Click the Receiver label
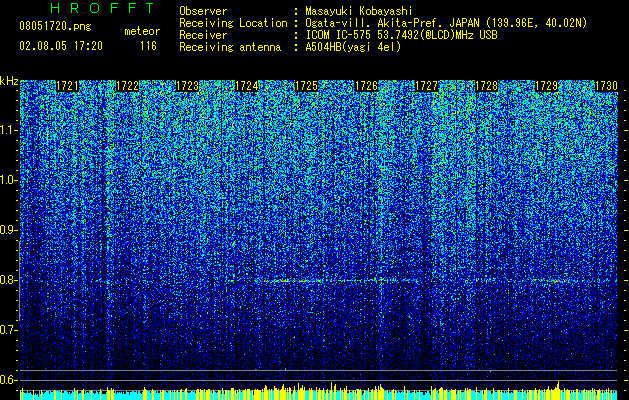The width and height of the screenshot is (629, 400). (203, 35)
